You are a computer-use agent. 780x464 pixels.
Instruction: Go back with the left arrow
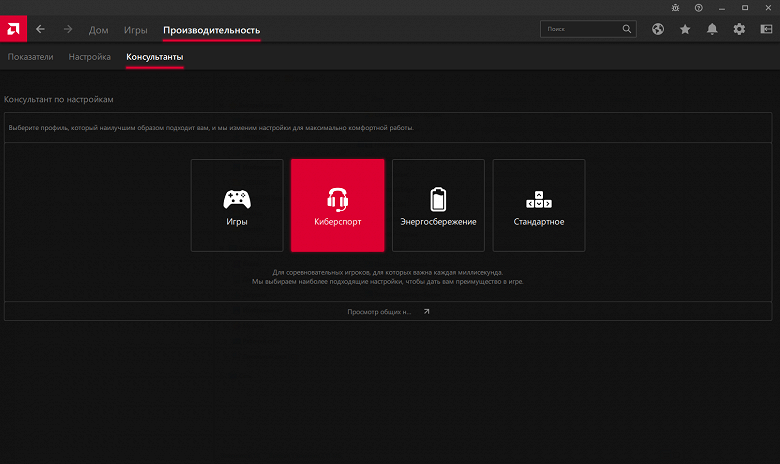pyautogui.click(x=40, y=29)
